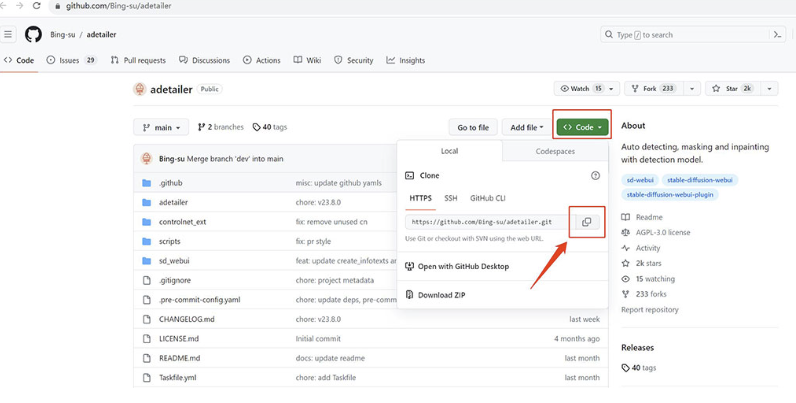Click Report repository link
The image size is (796, 403).
tap(650, 310)
